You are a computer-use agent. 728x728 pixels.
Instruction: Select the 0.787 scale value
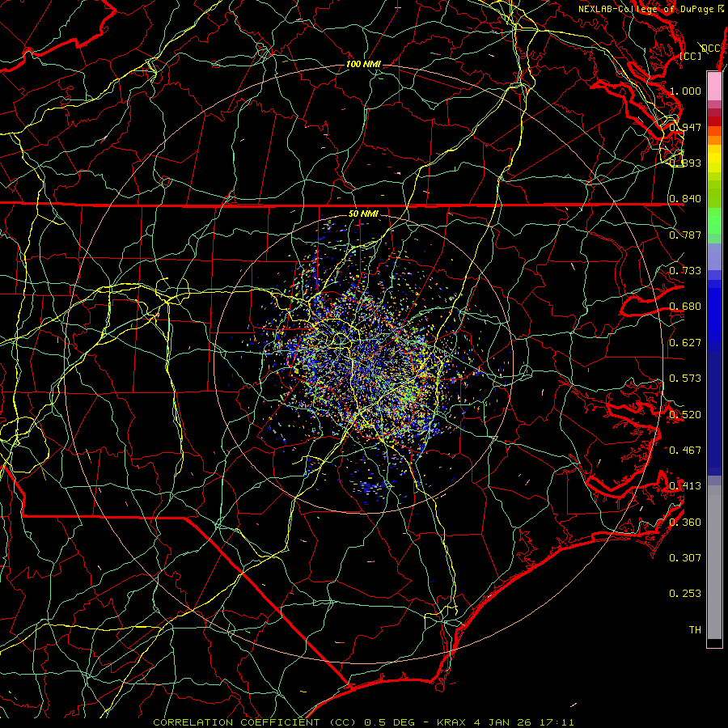pos(685,235)
